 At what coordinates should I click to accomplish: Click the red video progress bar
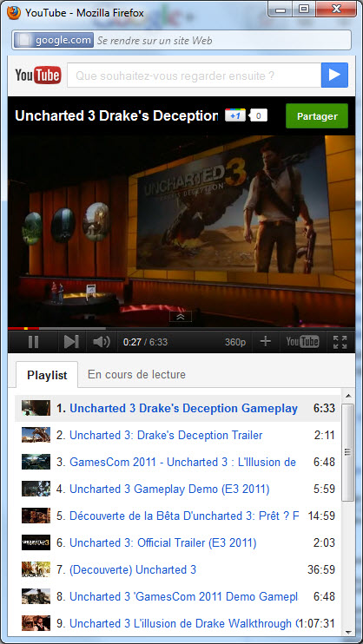click(x=23, y=328)
